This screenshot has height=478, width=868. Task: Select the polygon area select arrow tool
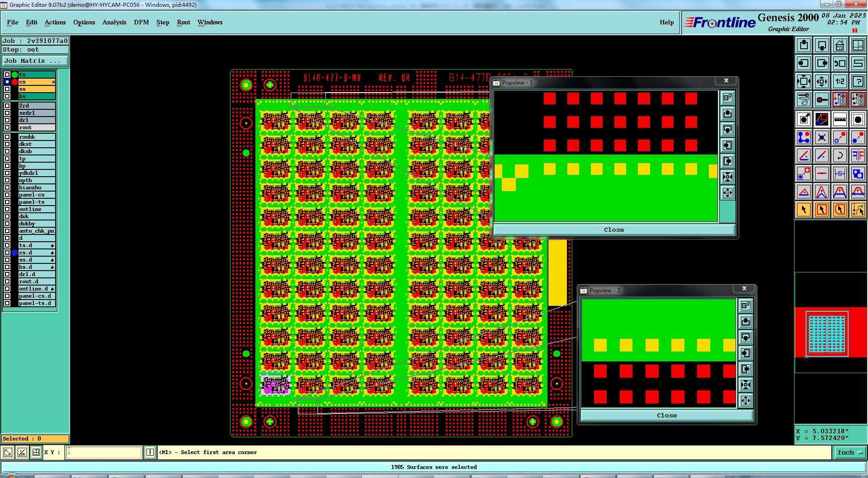click(x=840, y=210)
